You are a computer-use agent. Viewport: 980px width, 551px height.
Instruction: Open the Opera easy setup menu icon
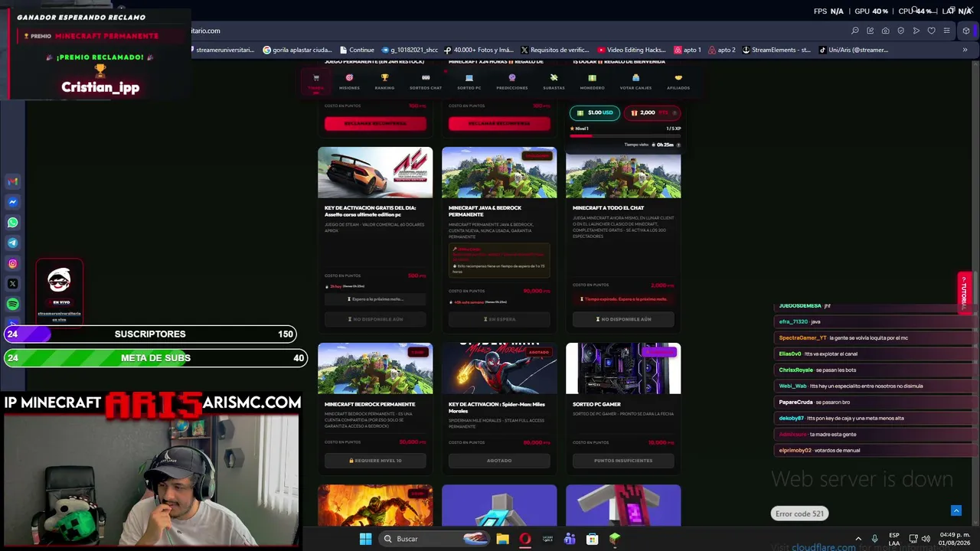[947, 31]
